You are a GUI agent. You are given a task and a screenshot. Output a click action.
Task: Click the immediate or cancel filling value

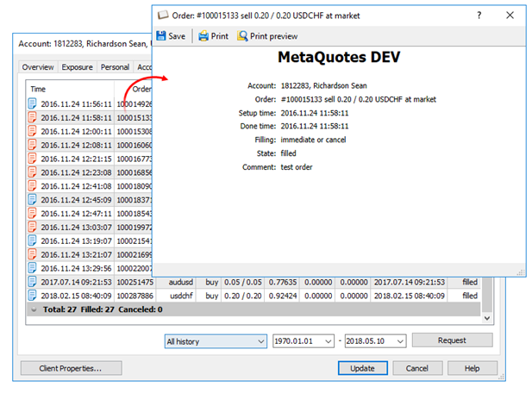click(313, 140)
